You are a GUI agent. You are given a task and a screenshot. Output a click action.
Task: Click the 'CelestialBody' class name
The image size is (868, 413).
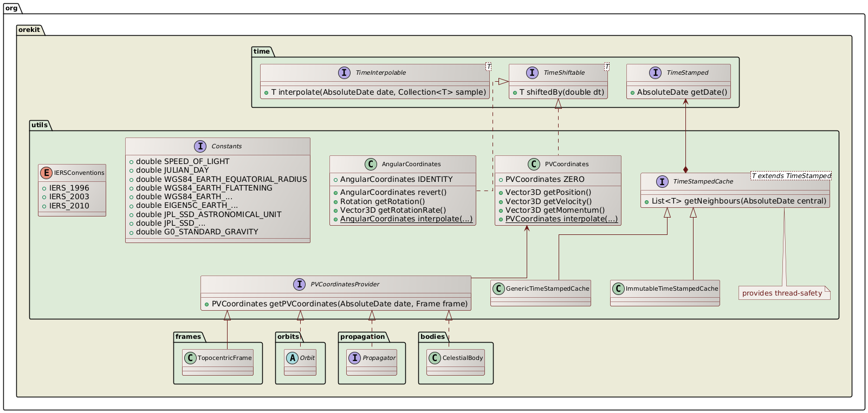click(x=463, y=358)
